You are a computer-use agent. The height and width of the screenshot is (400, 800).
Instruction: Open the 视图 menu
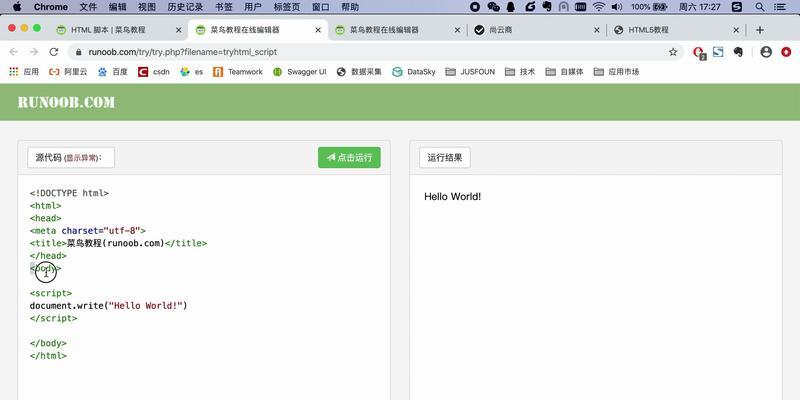coord(147,7)
